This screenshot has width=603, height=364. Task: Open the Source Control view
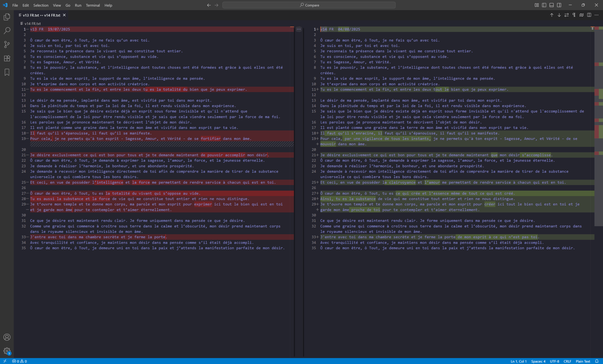click(7, 44)
